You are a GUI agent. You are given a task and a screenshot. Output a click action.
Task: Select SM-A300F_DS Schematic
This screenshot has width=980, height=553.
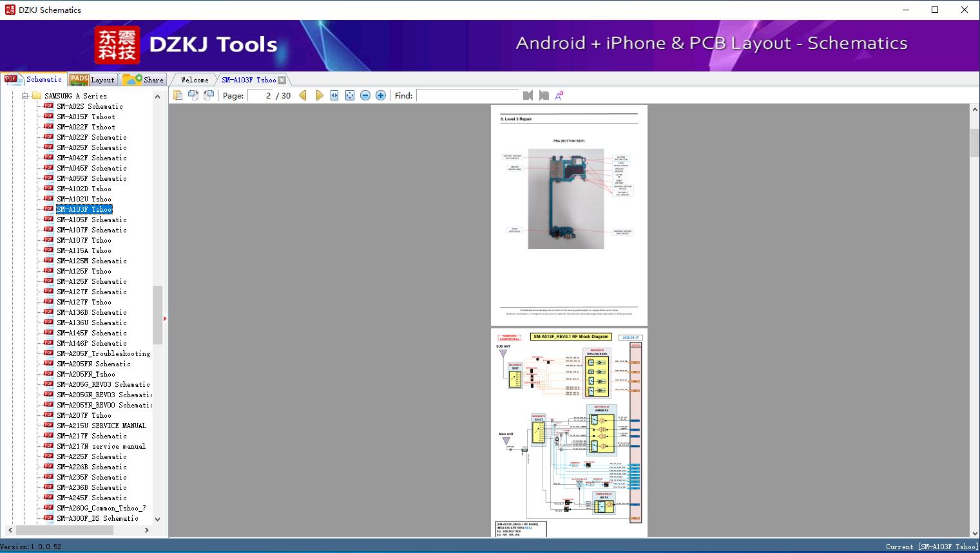[x=97, y=518]
